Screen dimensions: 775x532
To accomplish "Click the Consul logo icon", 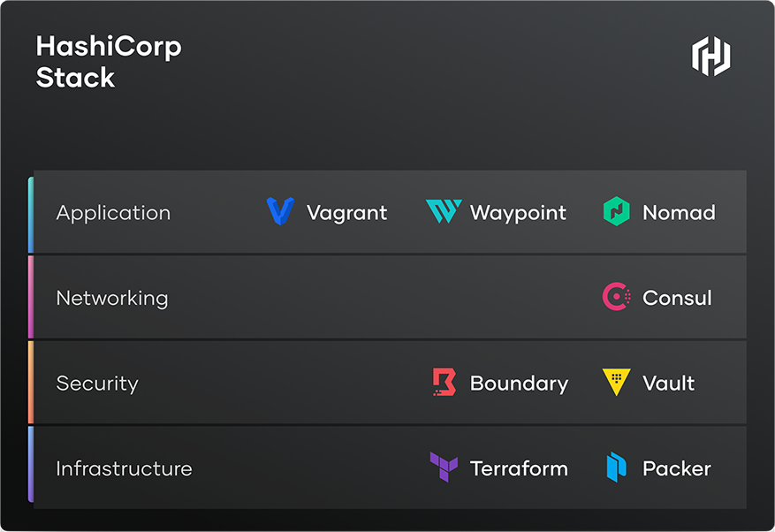I will [x=616, y=297].
